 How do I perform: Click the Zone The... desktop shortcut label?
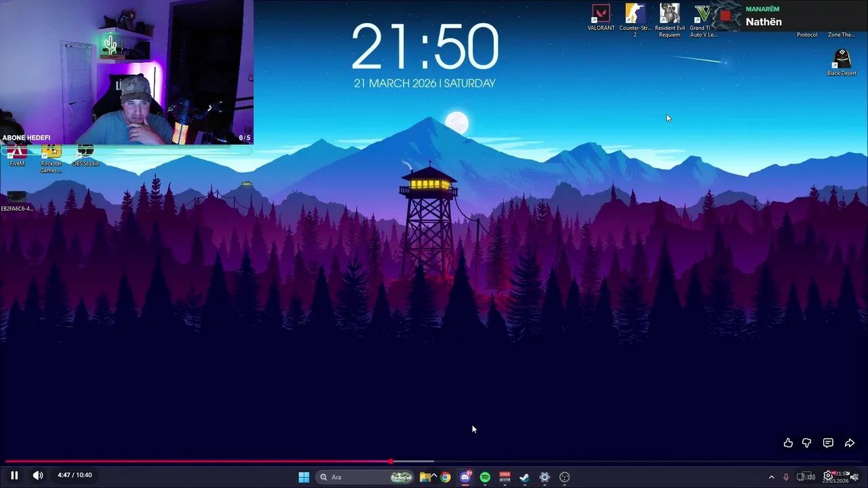841,35
